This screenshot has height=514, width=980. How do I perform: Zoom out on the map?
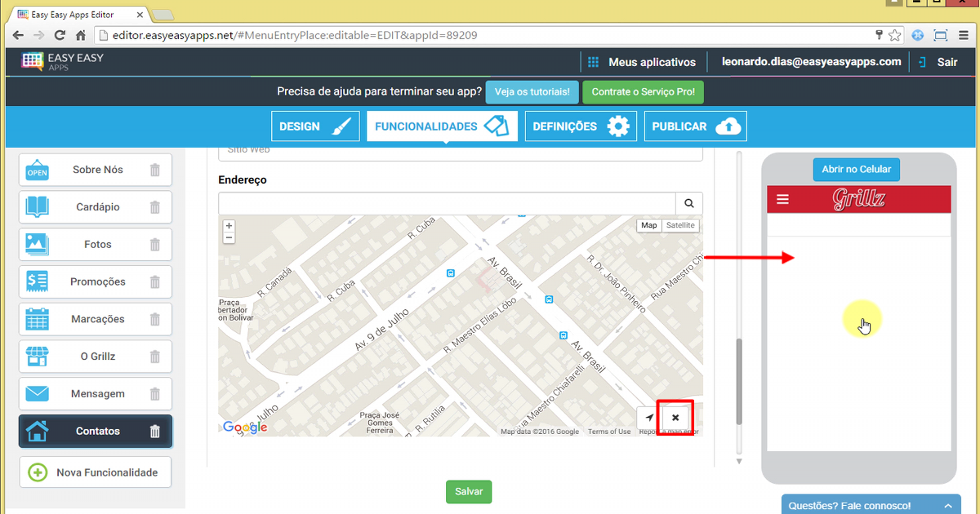[229, 237]
